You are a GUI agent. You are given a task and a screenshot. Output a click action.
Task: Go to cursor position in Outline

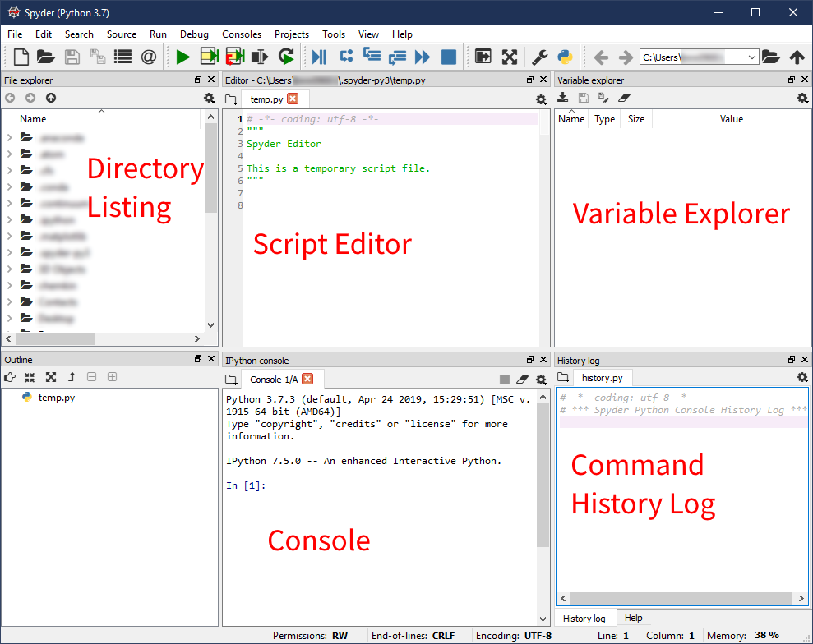[x=9, y=377]
